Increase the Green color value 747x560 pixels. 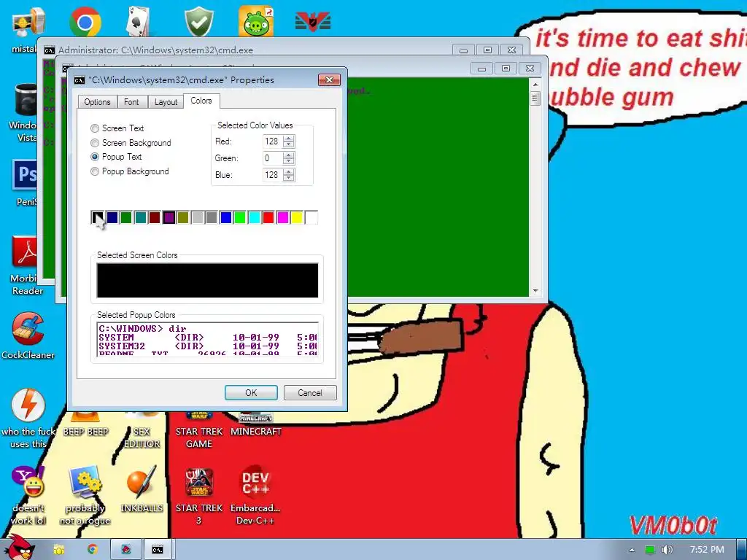pyautogui.click(x=289, y=155)
